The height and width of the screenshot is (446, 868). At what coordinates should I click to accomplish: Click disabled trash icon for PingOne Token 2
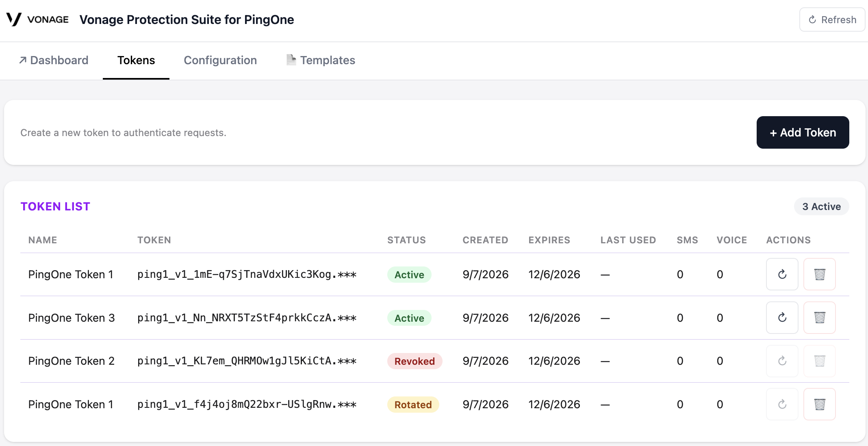coord(820,361)
